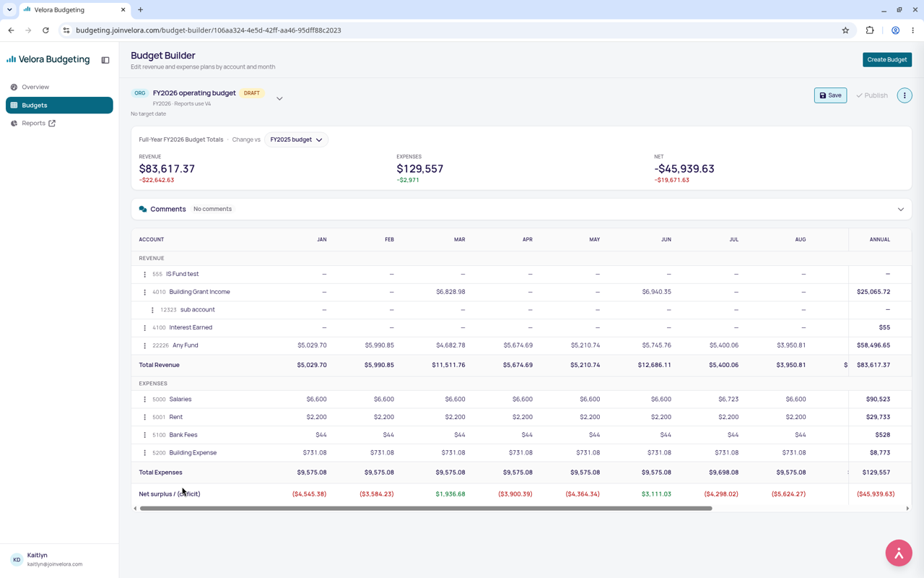924x578 pixels.
Task: Open the FY2025 budget comparison dropdown
Action: [x=296, y=139]
